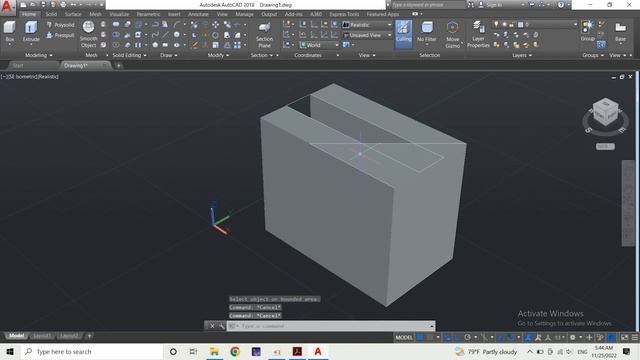Open the Home ribbon tab
Image resolution: width=640 pixels, height=360 pixels.
[29, 14]
